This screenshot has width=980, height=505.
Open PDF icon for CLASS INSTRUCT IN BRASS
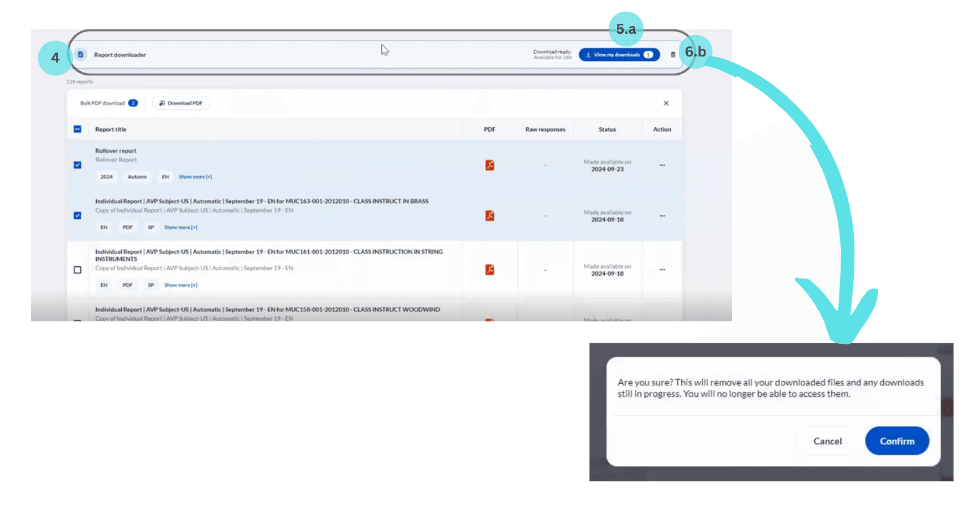click(490, 215)
